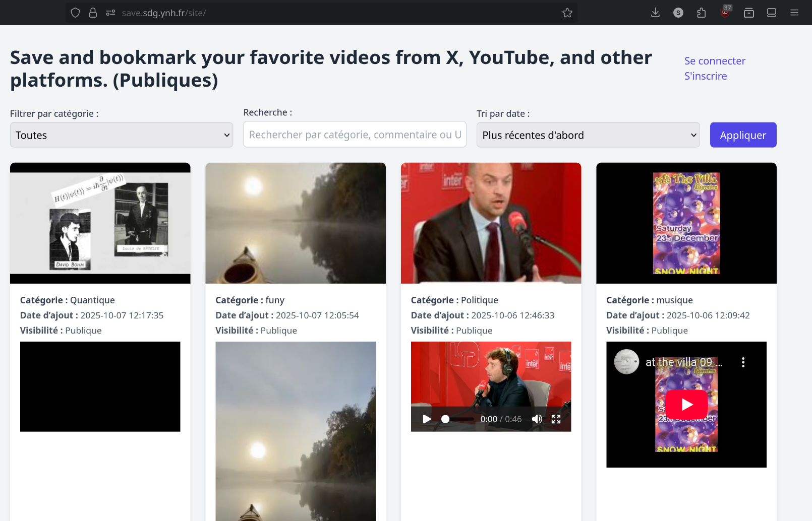Play the Politique video clip
Image resolution: width=812 pixels, height=521 pixels.
pos(427,419)
